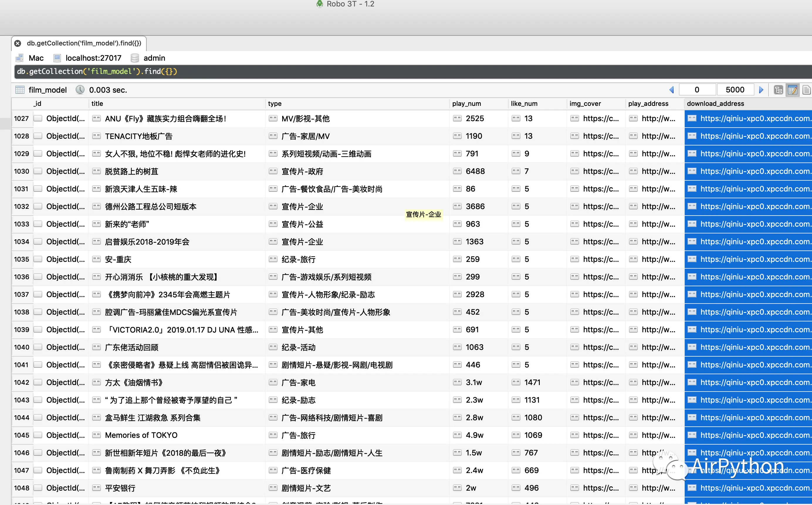The image size is (812, 505).
Task: Click the localhost:27017 server icon
Action: pos(57,58)
